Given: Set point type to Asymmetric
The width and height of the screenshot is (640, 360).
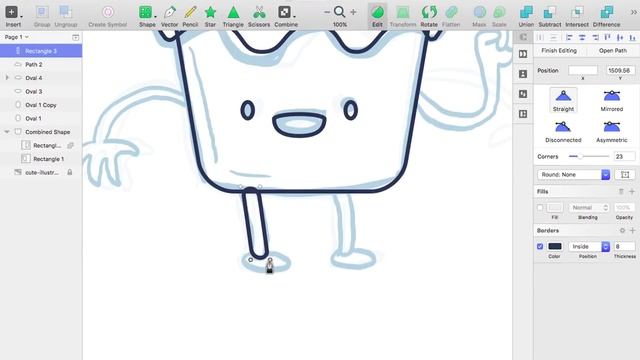Looking at the screenshot, I should pyautogui.click(x=611, y=131).
